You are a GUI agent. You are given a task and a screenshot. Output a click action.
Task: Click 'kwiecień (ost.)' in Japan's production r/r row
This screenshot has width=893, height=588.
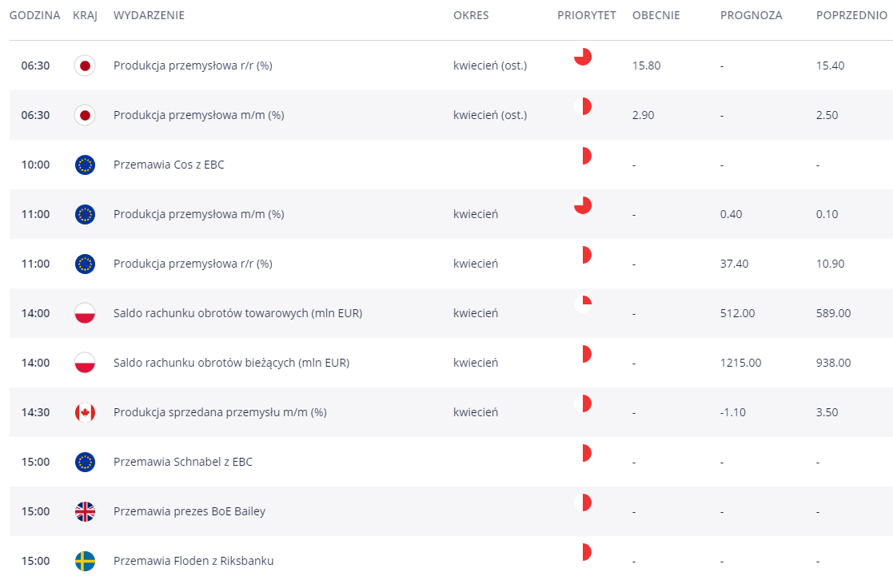(490, 66)
